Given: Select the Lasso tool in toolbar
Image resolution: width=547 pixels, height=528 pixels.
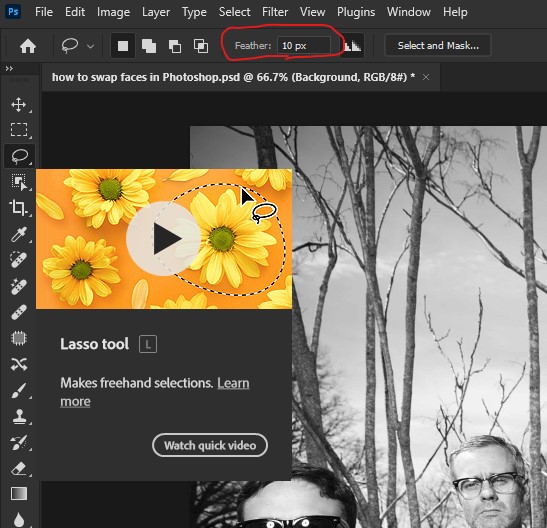Looking at the screenshot, I should point(20,156).
